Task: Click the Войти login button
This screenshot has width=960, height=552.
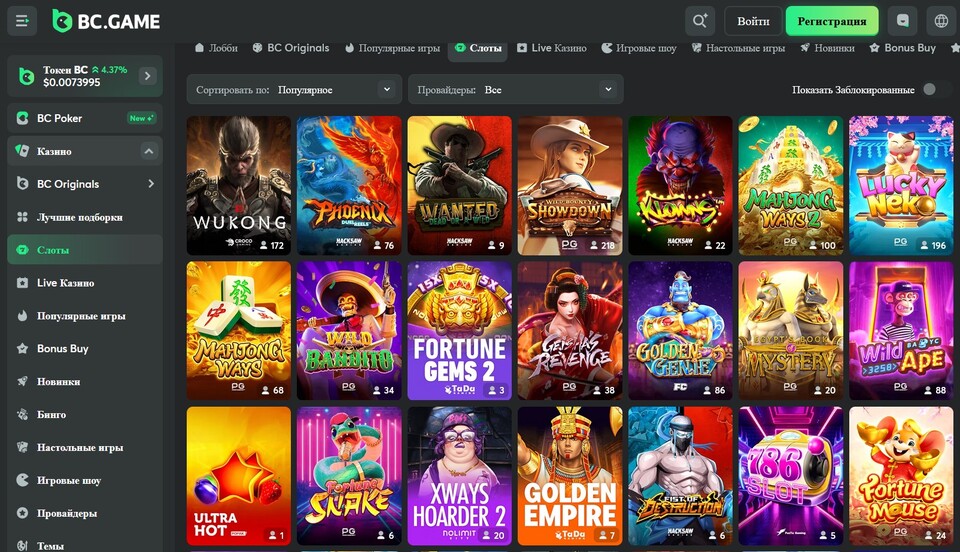Action: tap(753, 21)
